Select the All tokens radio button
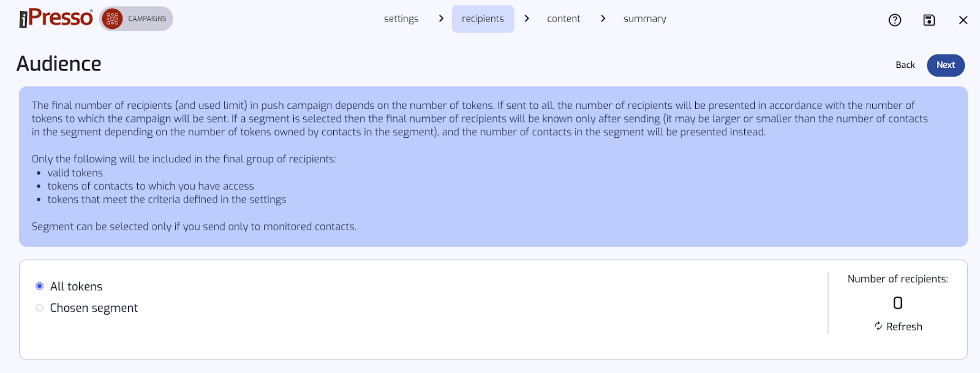The height and width of the screenshot is (373, 980). click(40, 286)
